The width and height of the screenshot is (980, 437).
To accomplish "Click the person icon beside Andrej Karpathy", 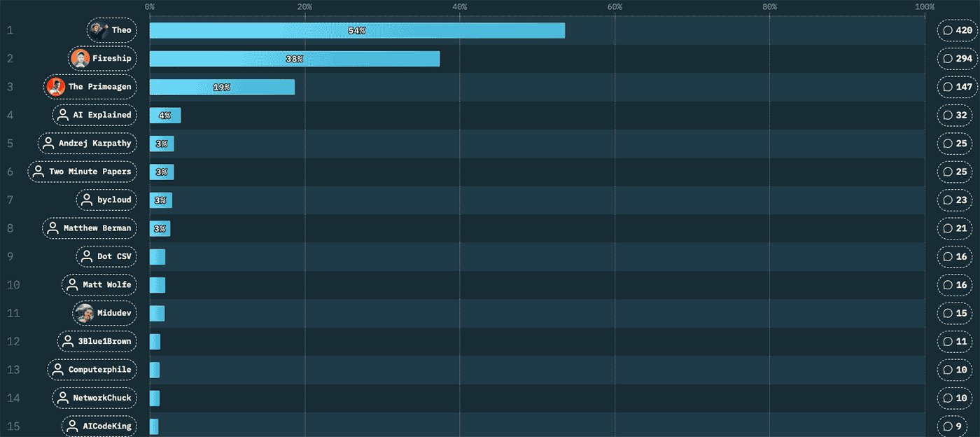I will point(48,143).
